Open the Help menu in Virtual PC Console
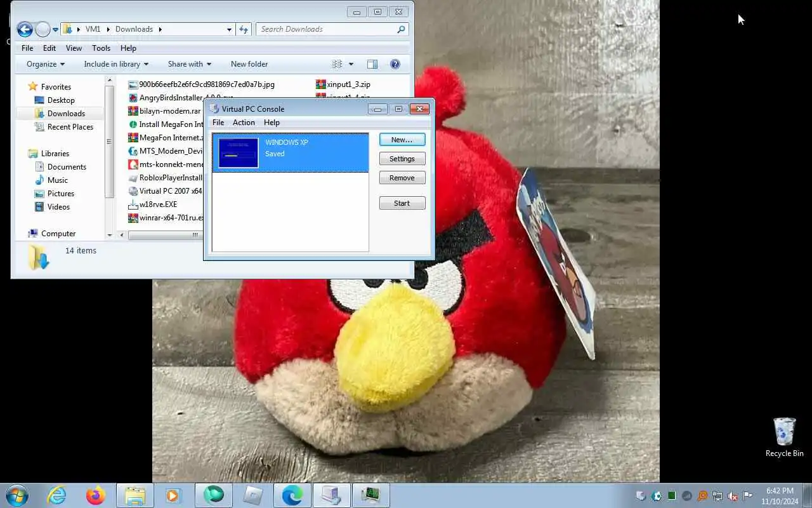812x508 pixels. coord(272,123)
